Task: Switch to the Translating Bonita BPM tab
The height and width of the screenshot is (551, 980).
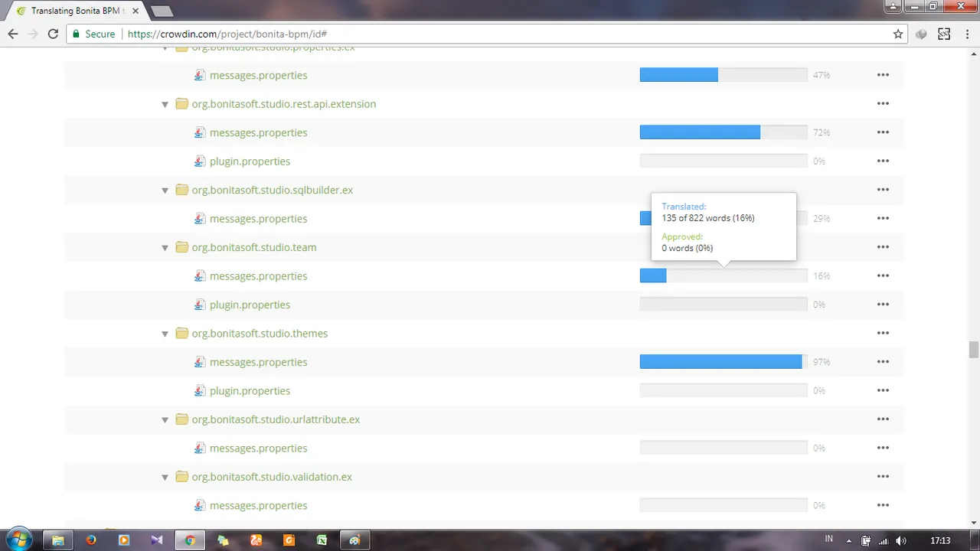Action: (74, 11)
